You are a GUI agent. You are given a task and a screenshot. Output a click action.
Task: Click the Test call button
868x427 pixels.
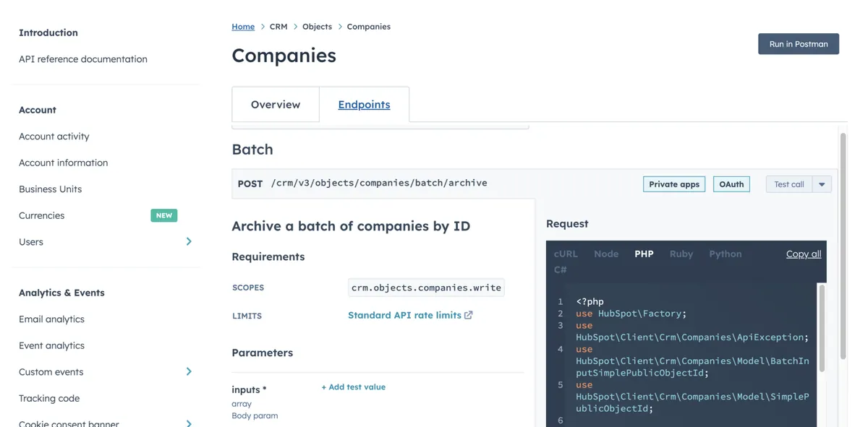[789, 184]
